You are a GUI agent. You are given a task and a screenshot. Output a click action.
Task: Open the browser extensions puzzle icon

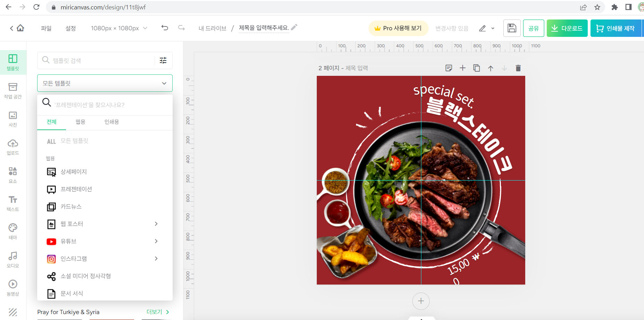(614, 7)
